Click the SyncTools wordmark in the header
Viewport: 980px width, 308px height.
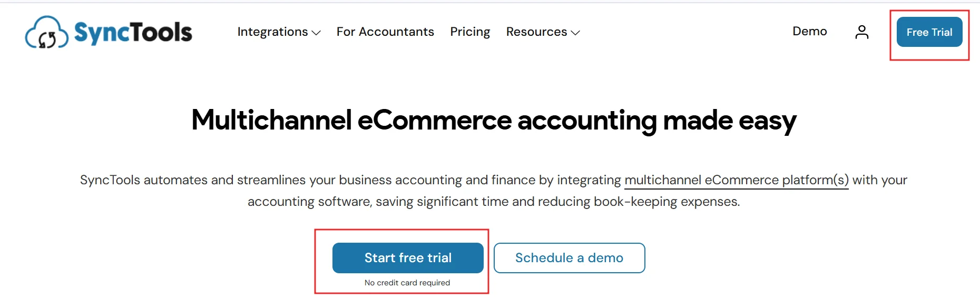tap(133, 33)
